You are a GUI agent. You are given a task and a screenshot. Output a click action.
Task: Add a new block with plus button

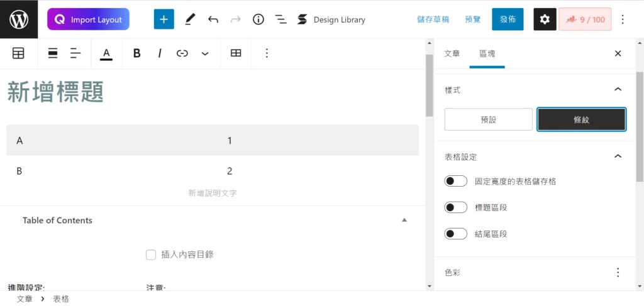[164, 19]
